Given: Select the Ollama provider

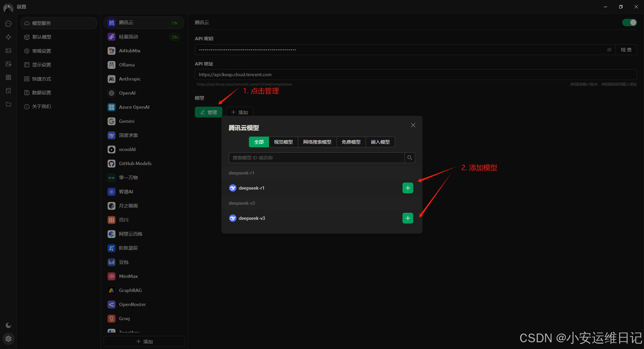Looking at the screenshot, I should [x=144, y=65].
